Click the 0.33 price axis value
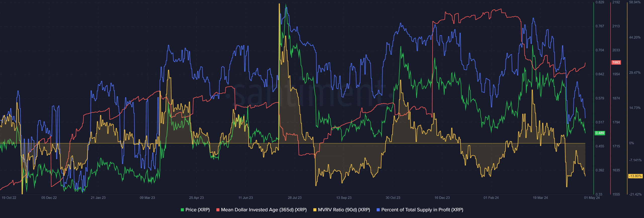The width and height of the screenshot is (644, 218). (599, 194)
